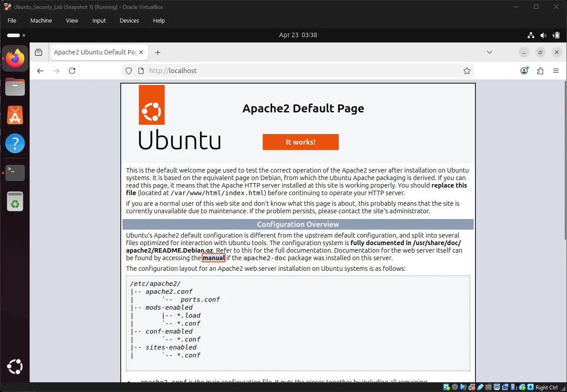Open the Firefox extensions puzzle-piece icon

tap(540, 70)
